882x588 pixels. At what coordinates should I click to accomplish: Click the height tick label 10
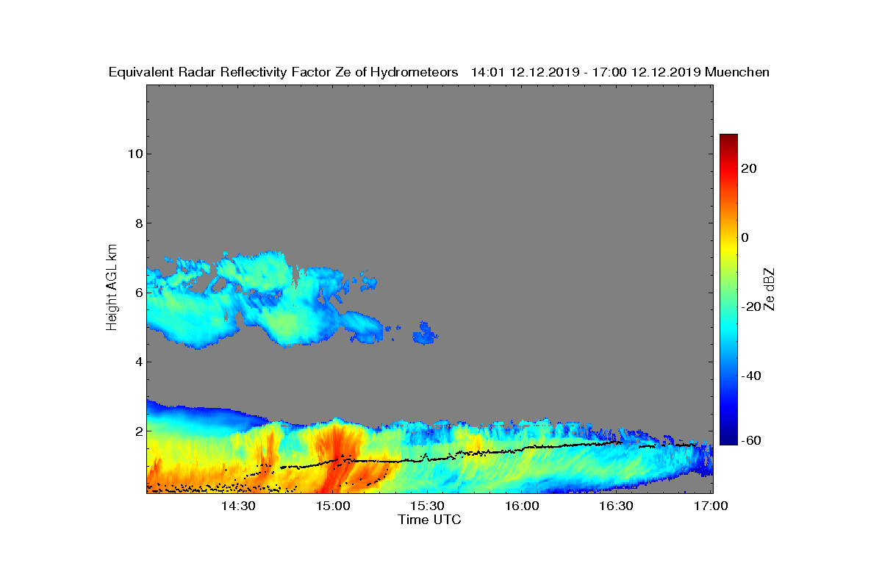[x=134, y=154]
